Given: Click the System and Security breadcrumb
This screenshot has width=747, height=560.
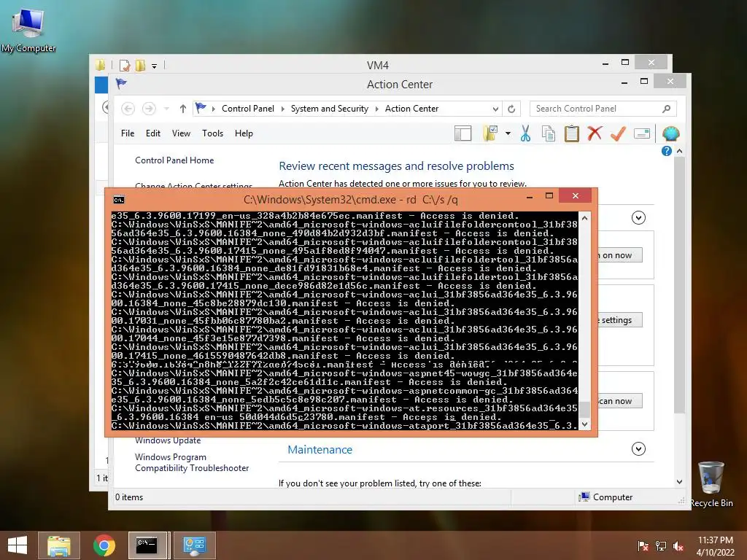Looking at the screenshot, I should coord(330,109).
